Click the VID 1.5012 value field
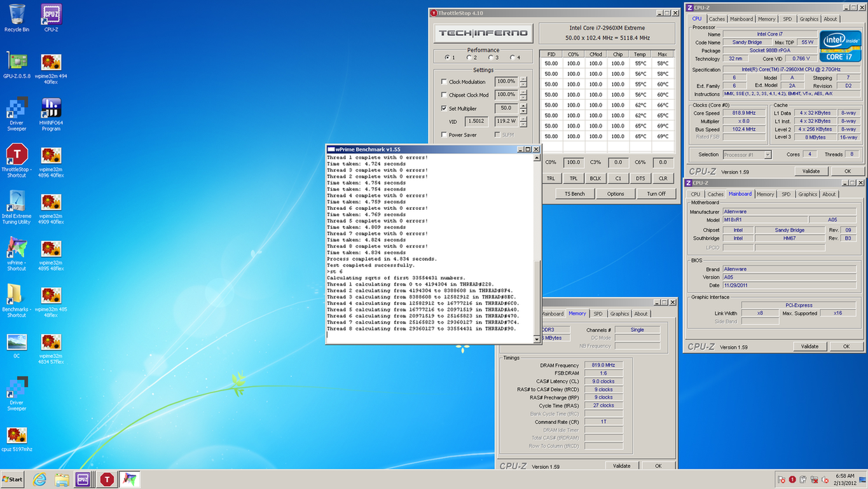This screenshot has width=868, height=489. 477,121
